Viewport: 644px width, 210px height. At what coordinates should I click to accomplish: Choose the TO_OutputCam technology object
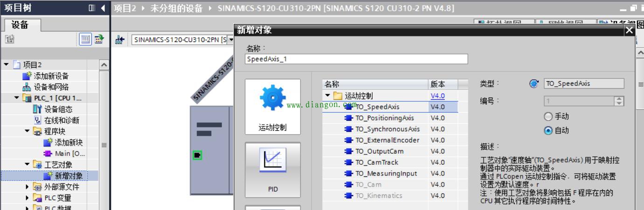click(x=379, y=151)
